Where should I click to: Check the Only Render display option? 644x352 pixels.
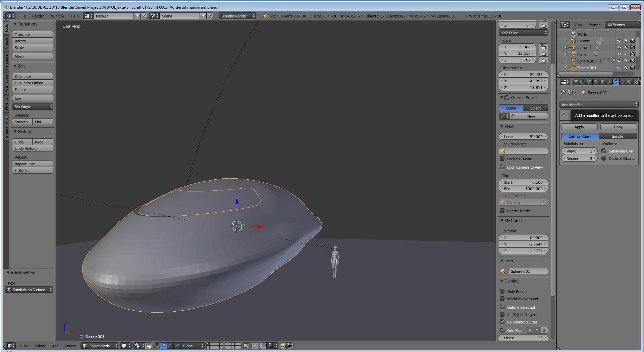coord(502,292)
